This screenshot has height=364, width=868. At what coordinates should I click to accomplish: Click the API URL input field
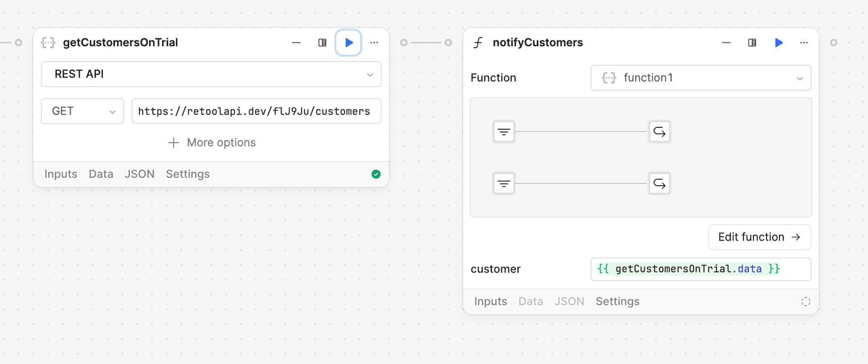click(256, 111)
